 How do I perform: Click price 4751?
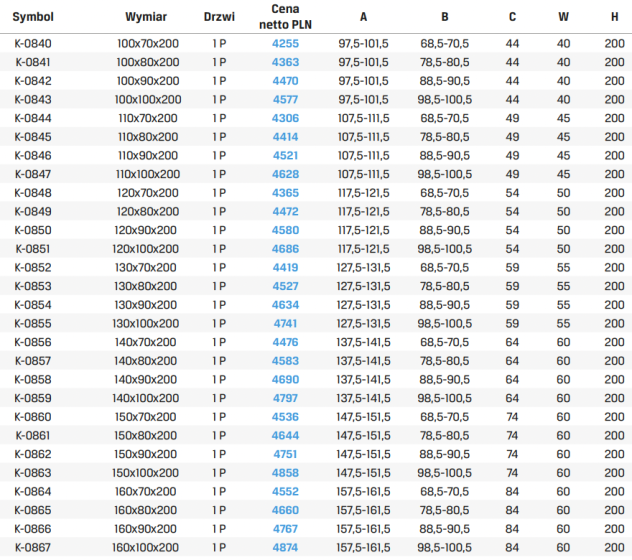tap(285, 454)
